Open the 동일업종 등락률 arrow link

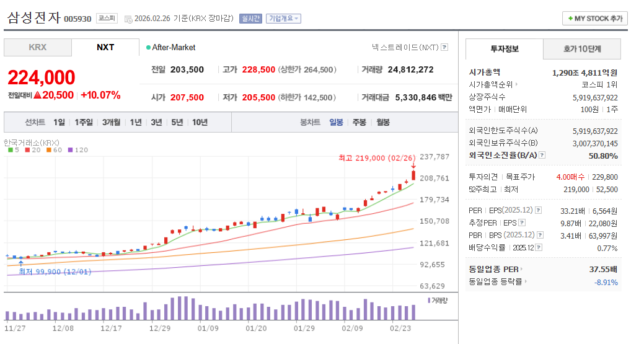pos(526,281)
